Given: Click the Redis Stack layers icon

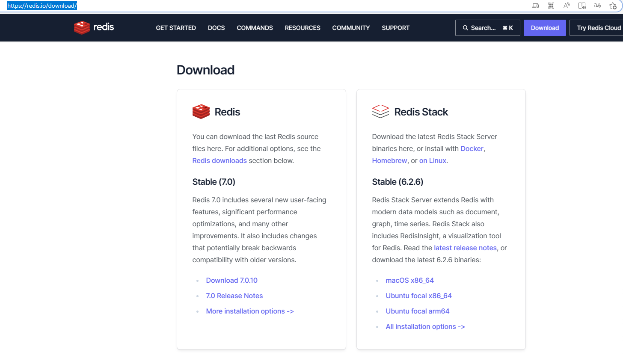Looking at the screenshot, I should [380, 111].
